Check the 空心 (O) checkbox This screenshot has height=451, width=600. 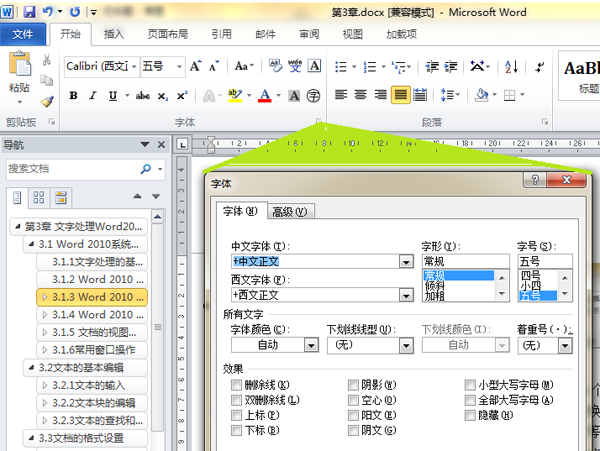click(353, 400)
